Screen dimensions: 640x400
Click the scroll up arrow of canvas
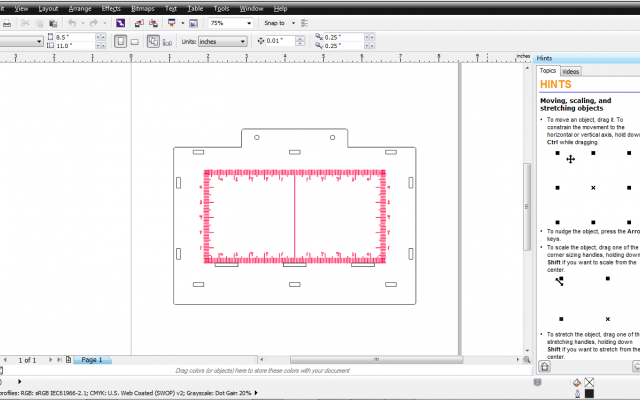click(527, 68)
